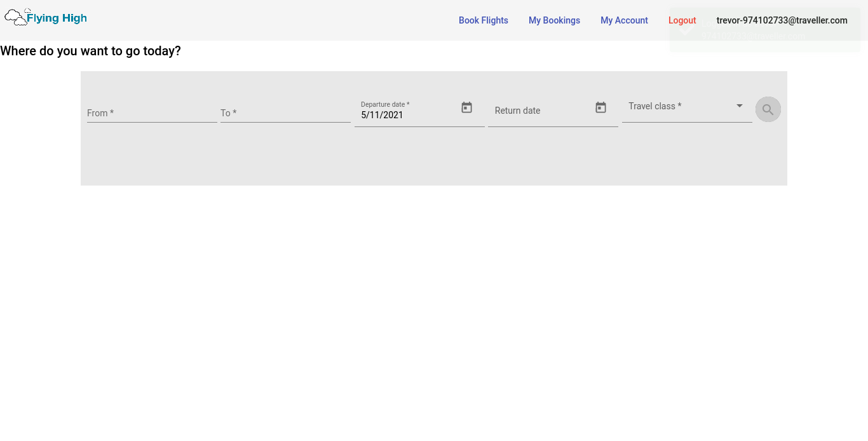This screenshot has width=868, height=441.
Task: Navigate to My Account
Action: [x=624, y=20]
